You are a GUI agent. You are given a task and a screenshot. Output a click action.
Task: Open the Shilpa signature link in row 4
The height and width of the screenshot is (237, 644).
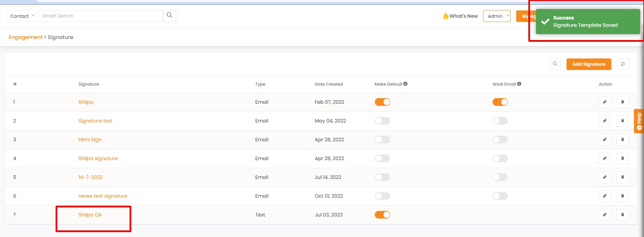click(x=98, y=158)
